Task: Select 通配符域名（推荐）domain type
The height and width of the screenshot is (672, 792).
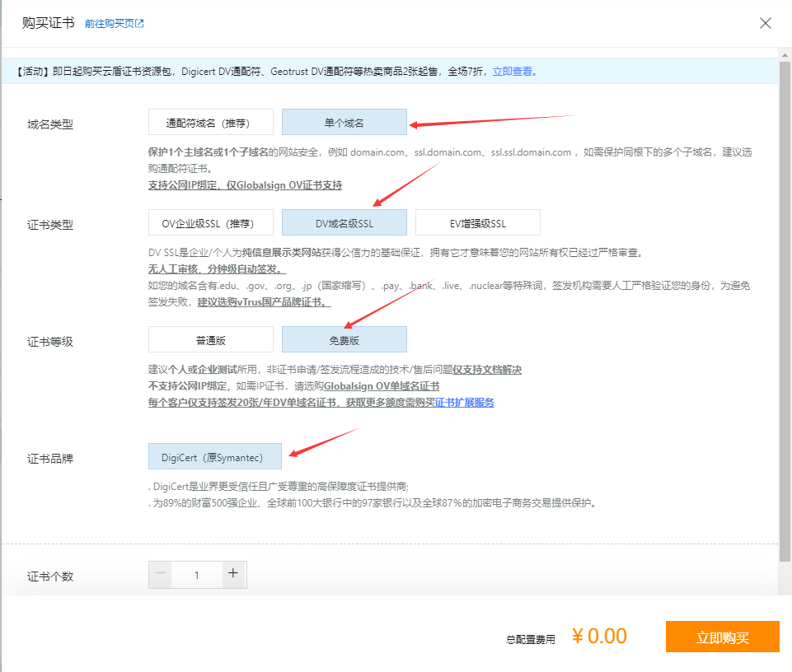Action: (211, 123)
